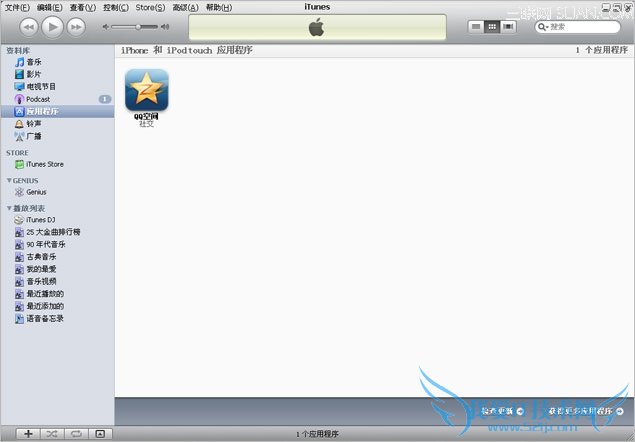635x442 pixels.
Task: Switch to list view
Action: [x=476, y=27]
